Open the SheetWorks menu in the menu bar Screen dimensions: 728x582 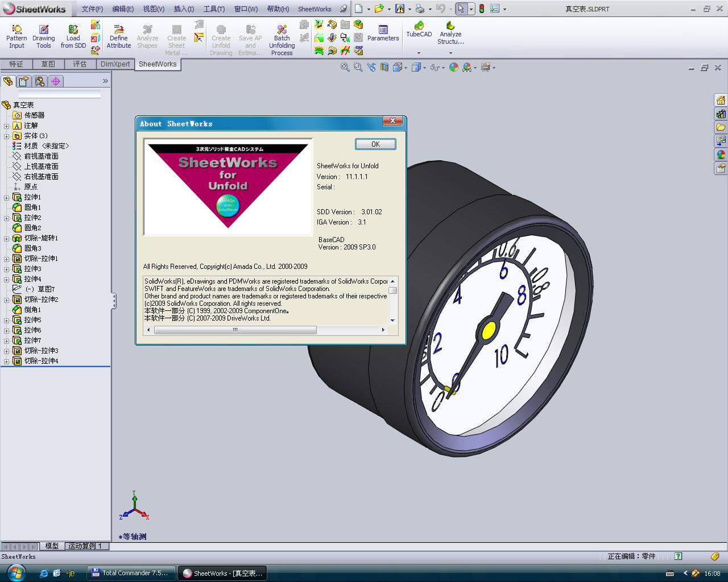[x=315, y=9]
